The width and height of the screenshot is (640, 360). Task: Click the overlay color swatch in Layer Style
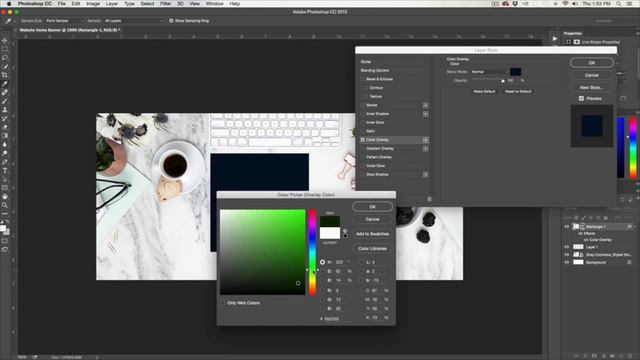point(516,72)
